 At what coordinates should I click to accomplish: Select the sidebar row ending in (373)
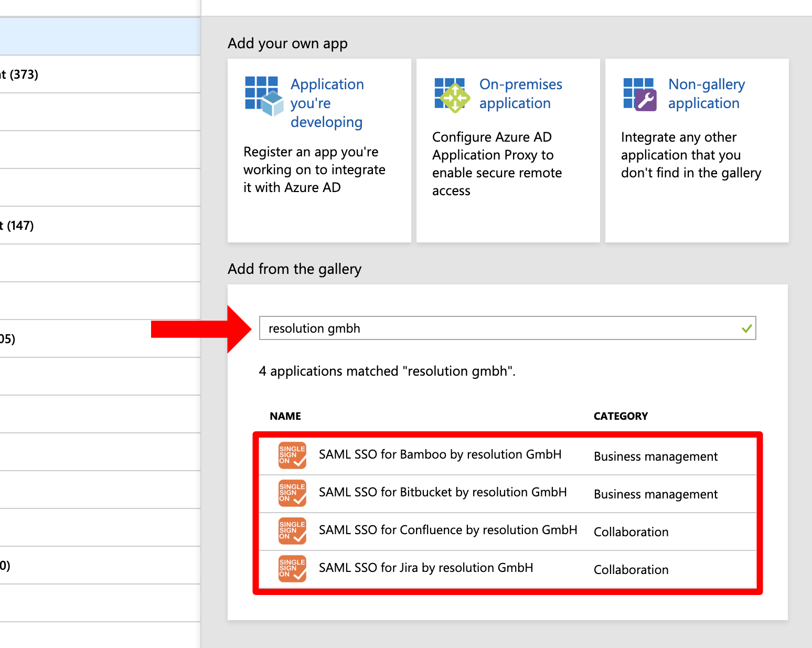click(x=100, y=74)
